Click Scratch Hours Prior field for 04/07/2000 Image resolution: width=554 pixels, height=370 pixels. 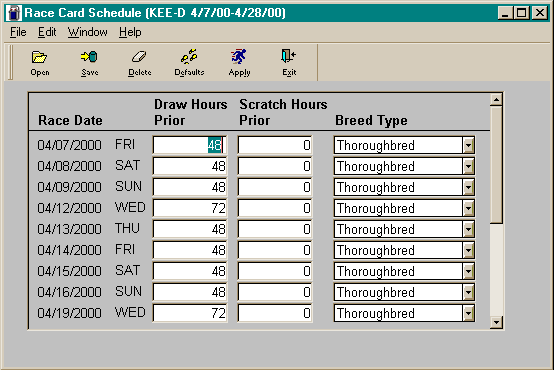(x=275, y=145)
